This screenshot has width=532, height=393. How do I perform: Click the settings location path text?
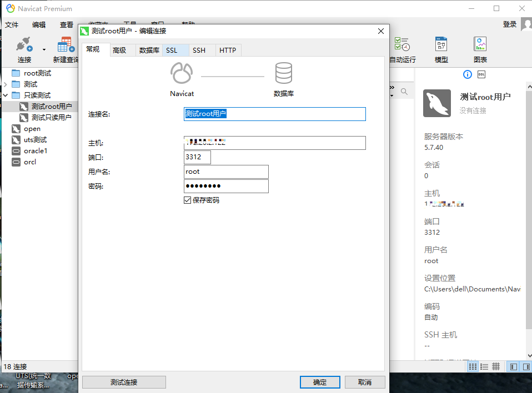pos(472,289)
